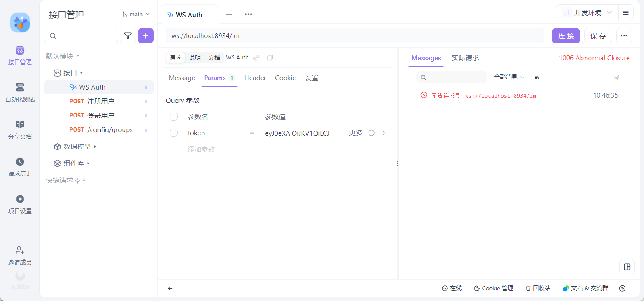Open POST 注册用户 endpoint

99,102
